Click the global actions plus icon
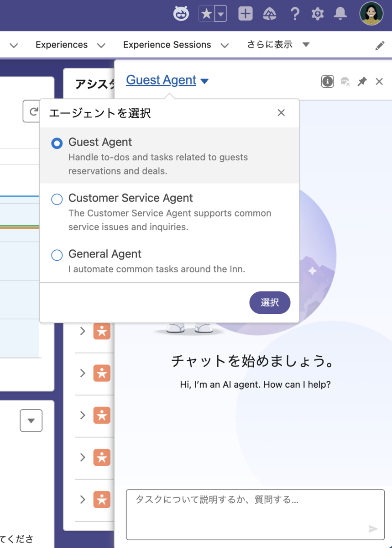 pos(246,14)
